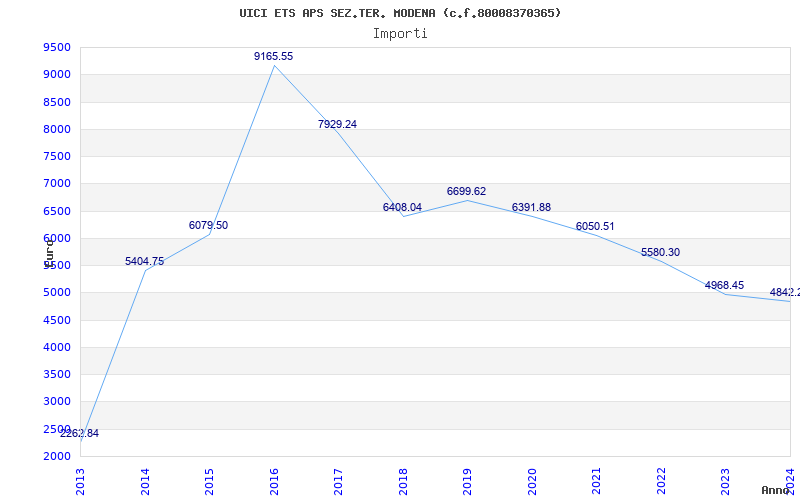Click the 3500 y-axis tick label
Viewport: 800px width, 500px height.
[x=57, y=374]
